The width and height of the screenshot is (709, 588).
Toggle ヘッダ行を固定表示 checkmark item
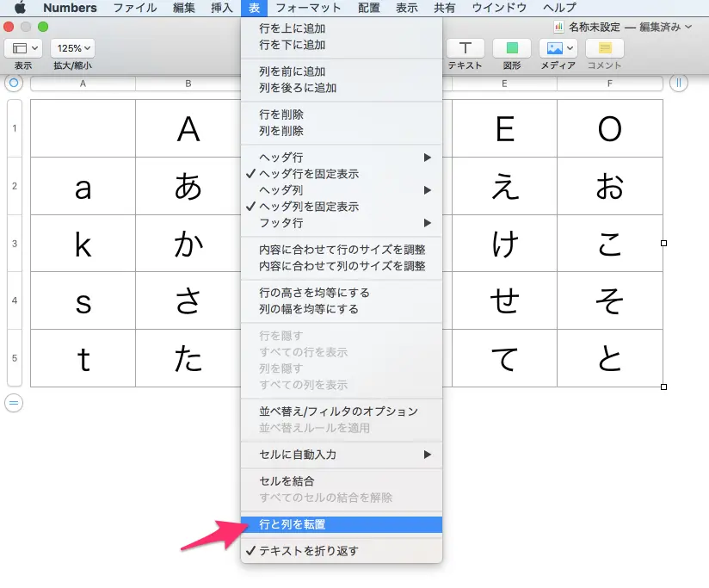(309, 174)
